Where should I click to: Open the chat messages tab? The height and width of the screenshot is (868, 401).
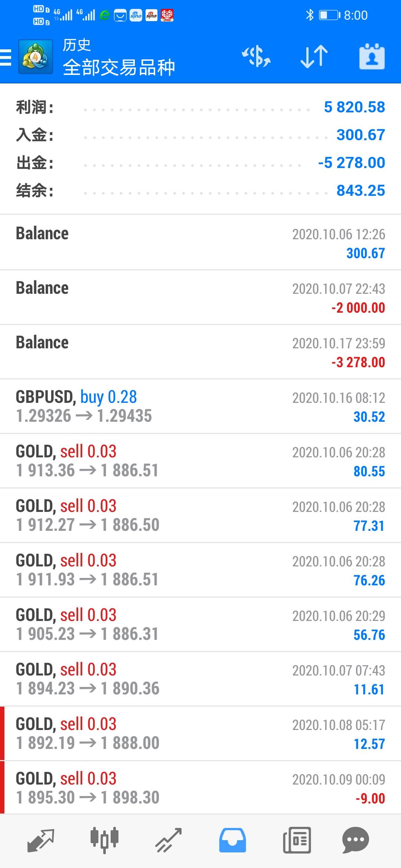(x=355, y=840)
